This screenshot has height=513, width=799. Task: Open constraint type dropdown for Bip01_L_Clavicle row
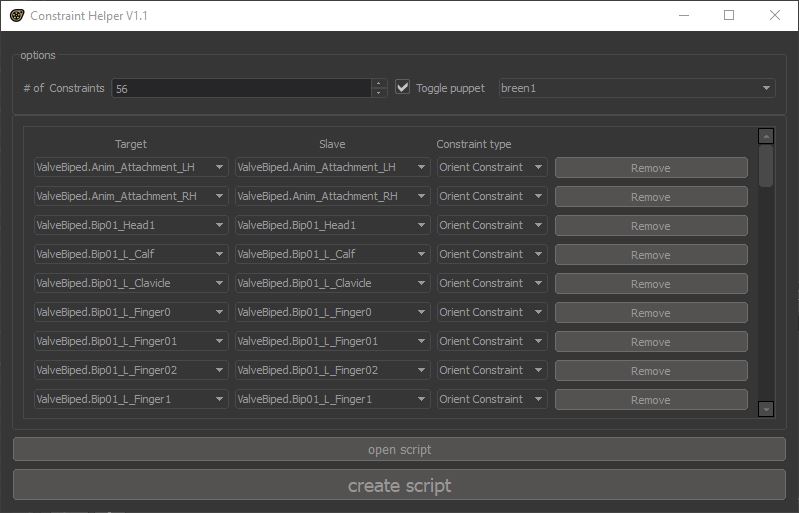coord(491,283)
